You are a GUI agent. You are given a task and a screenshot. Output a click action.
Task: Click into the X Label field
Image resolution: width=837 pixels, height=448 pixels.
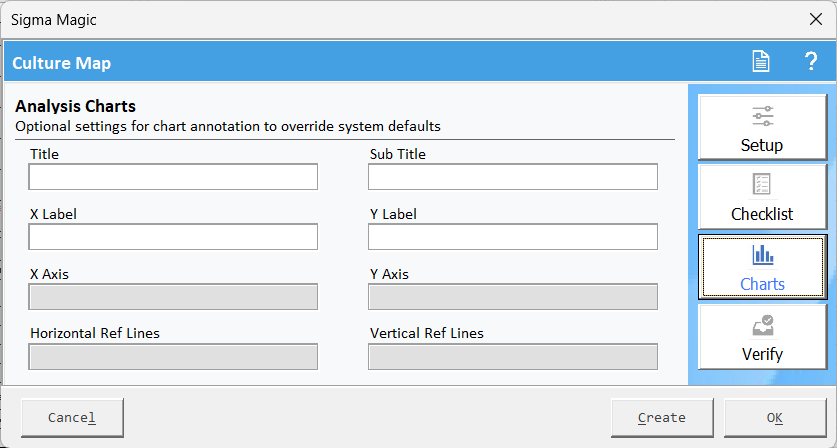[x=173, y=237]
